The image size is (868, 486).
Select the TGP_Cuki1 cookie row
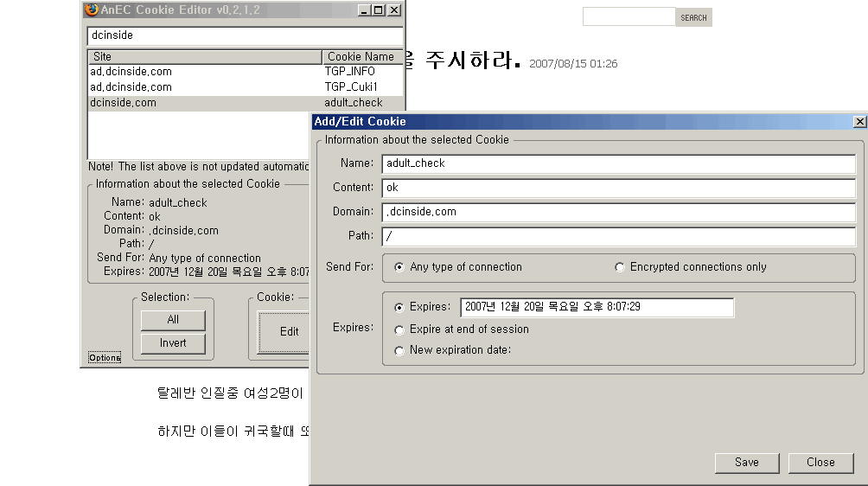click(x=246, y=86)
